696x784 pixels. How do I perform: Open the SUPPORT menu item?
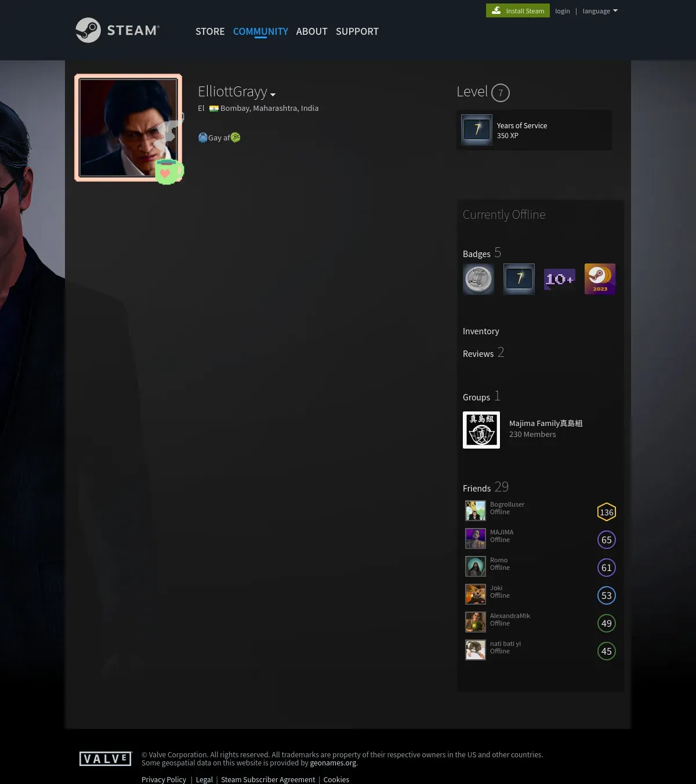pyautogui.click(x=357, y=31)
